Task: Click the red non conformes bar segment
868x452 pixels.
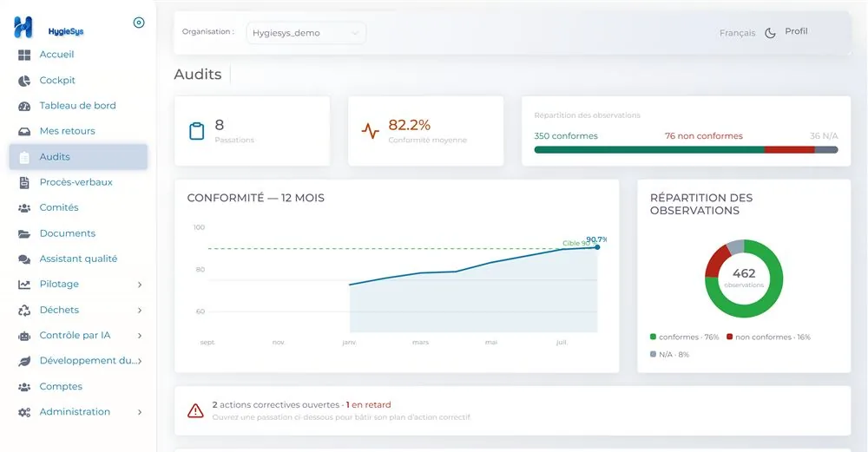Action: (789, 150)
